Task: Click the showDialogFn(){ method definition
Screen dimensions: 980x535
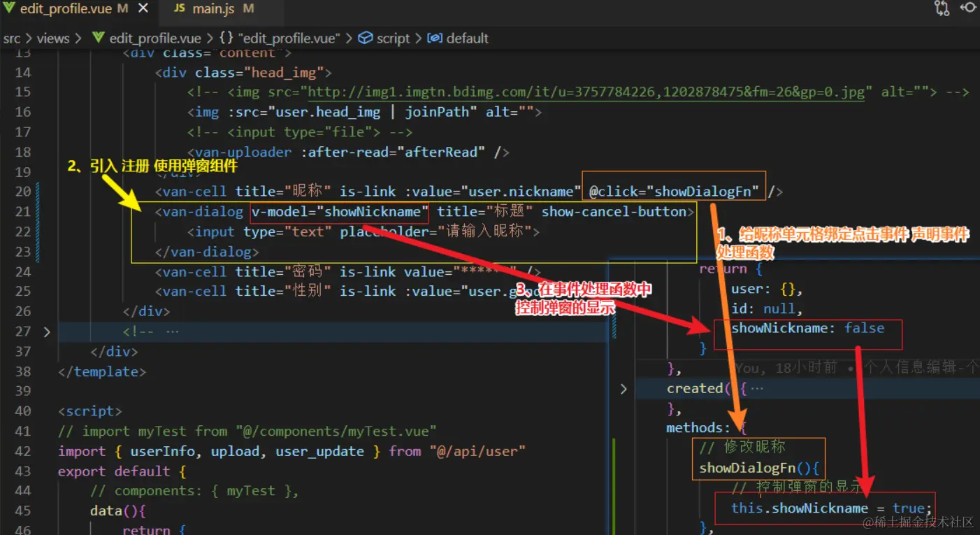Action: click(x=758, y=468)
